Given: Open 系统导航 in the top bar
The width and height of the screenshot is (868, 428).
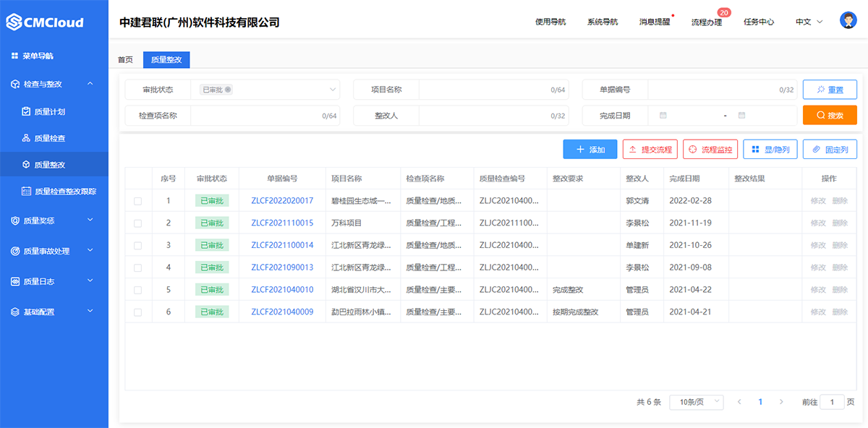Looking at the screenshot, I should pyautogui.click(x=603, y=22).
